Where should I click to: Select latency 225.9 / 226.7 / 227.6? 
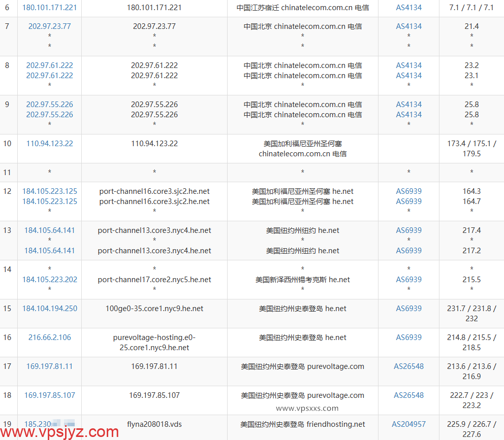tap(471, 429)
